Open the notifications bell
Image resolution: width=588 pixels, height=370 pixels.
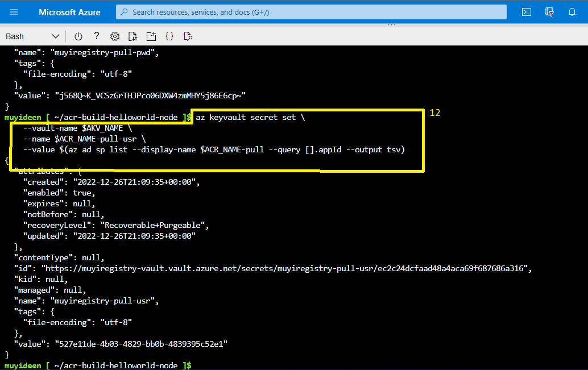click(572, 12)
